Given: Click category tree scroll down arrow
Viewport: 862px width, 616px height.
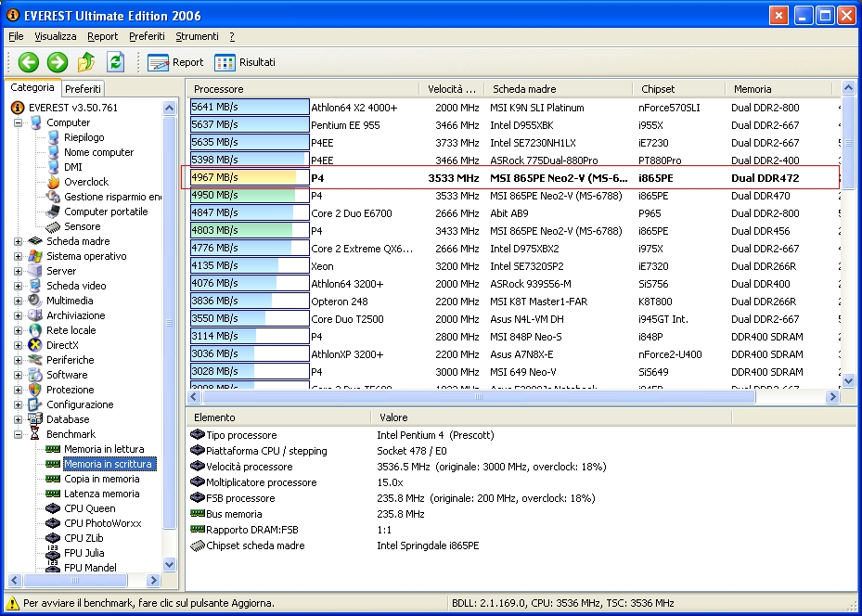Looking at the screenshot, I should [169, 564].
